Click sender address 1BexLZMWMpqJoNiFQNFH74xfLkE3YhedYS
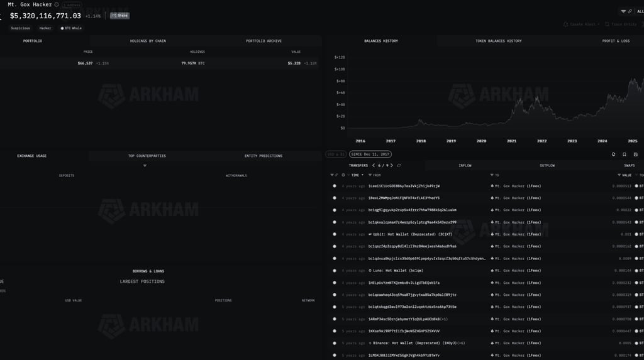644x360 pixels. click(404, 198)
